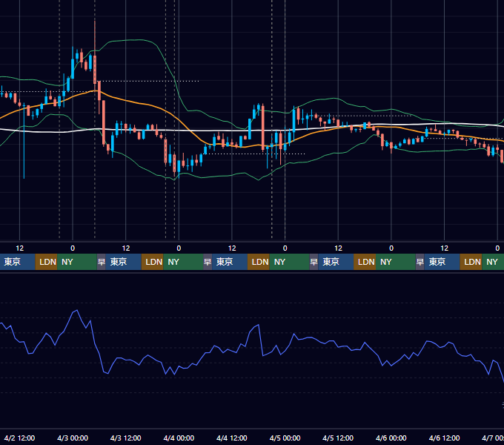Select the NY session block spanning 4/5 00:00

[289, 262]
